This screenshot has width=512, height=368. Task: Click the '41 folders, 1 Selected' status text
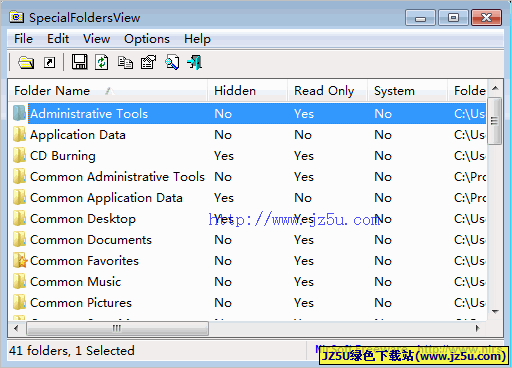click(x=72, y=351)
